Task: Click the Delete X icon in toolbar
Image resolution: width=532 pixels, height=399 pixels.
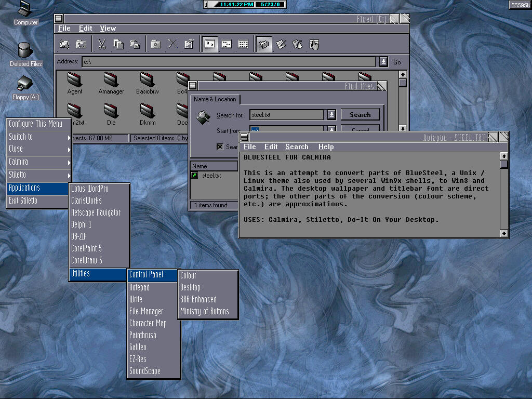Action: tap(172, 44)
